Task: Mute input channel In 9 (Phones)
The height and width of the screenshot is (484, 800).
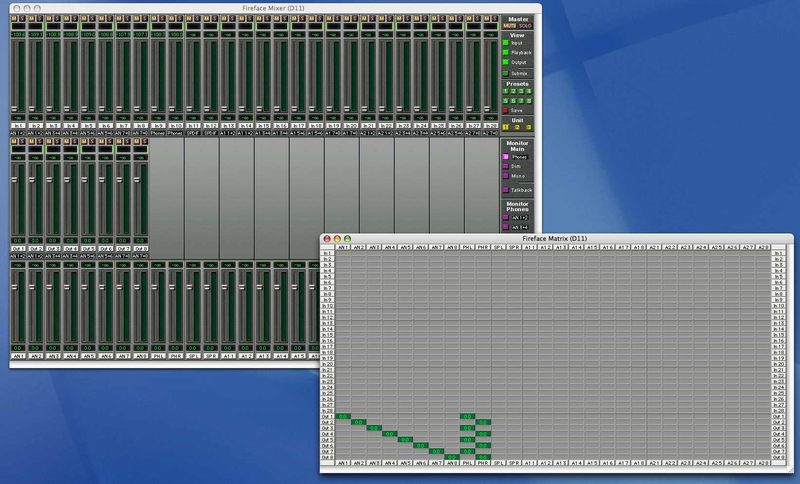Action: point(154,18)
